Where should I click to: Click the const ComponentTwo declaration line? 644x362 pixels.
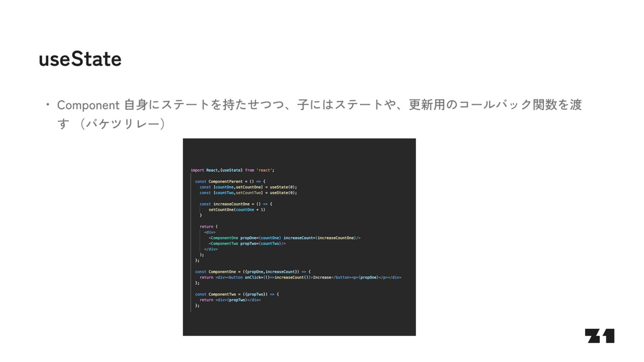(x=237, y=294)
